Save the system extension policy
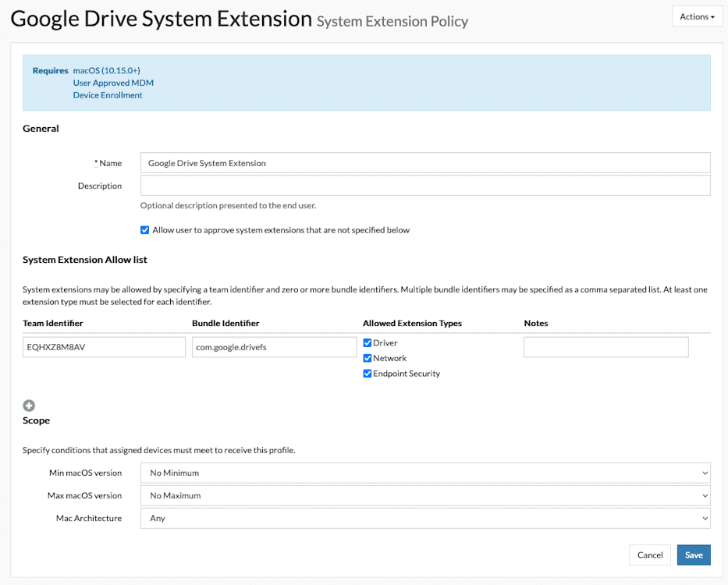 click(x=694, y=555)
